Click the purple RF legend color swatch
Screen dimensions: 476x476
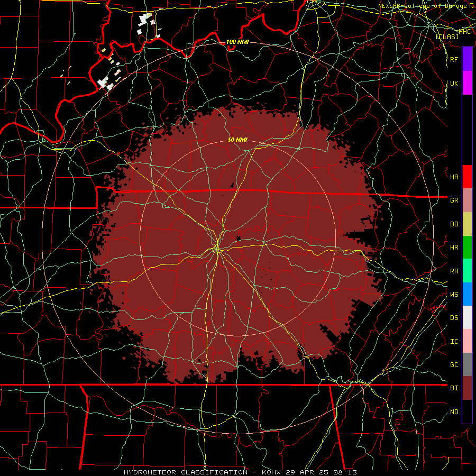[467, 59]
